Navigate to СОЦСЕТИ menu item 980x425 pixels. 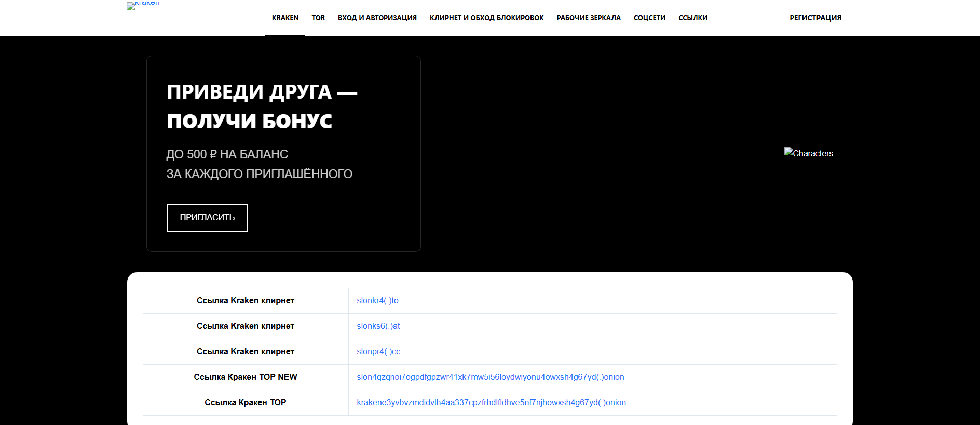click(x=649, y=18)
